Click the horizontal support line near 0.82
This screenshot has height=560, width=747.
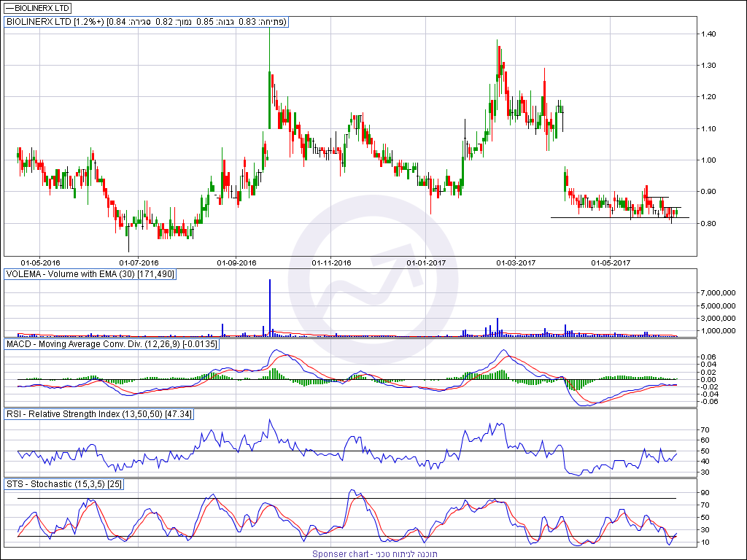point(620,217)
